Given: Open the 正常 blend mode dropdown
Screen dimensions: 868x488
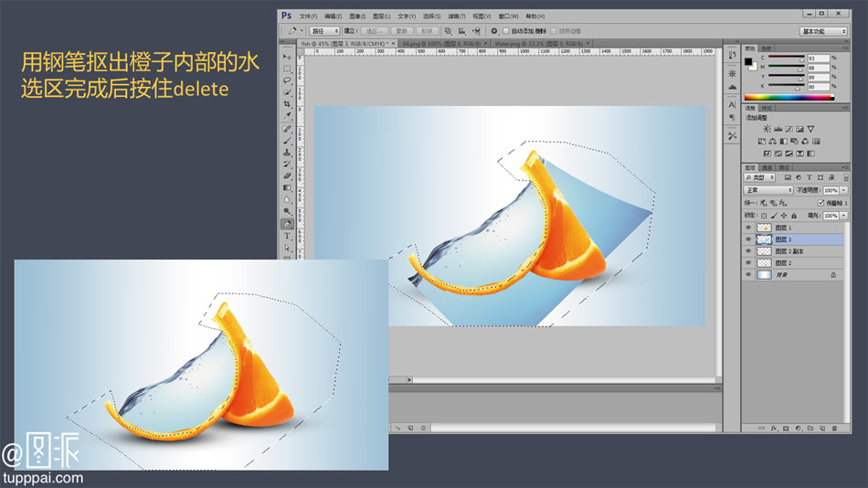Looking at the screenshot, I should pos(767,190).
